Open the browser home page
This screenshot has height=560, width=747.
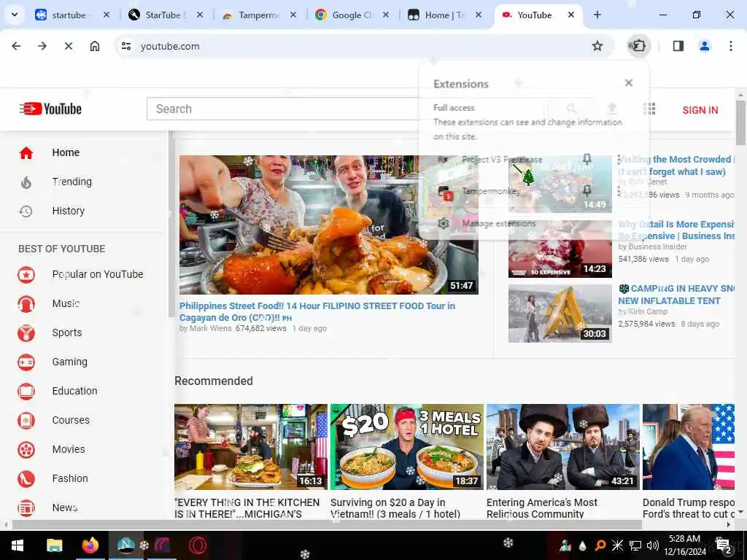(x=95, y=46)
